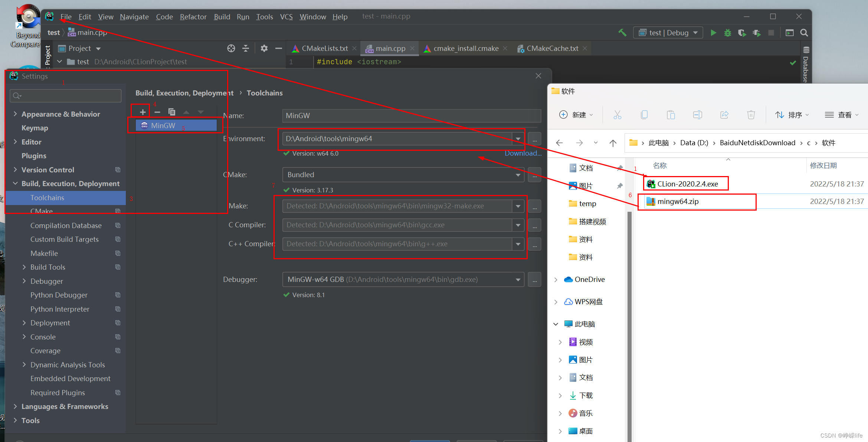Switch to the CMakeLists.txt editor tab
The width and height of the screenshot is (868, 442).
(324, 48)
